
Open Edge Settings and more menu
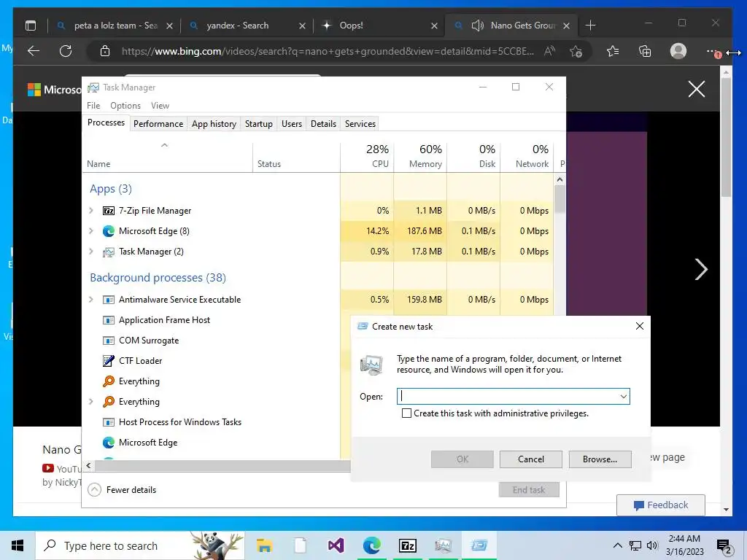712,51
